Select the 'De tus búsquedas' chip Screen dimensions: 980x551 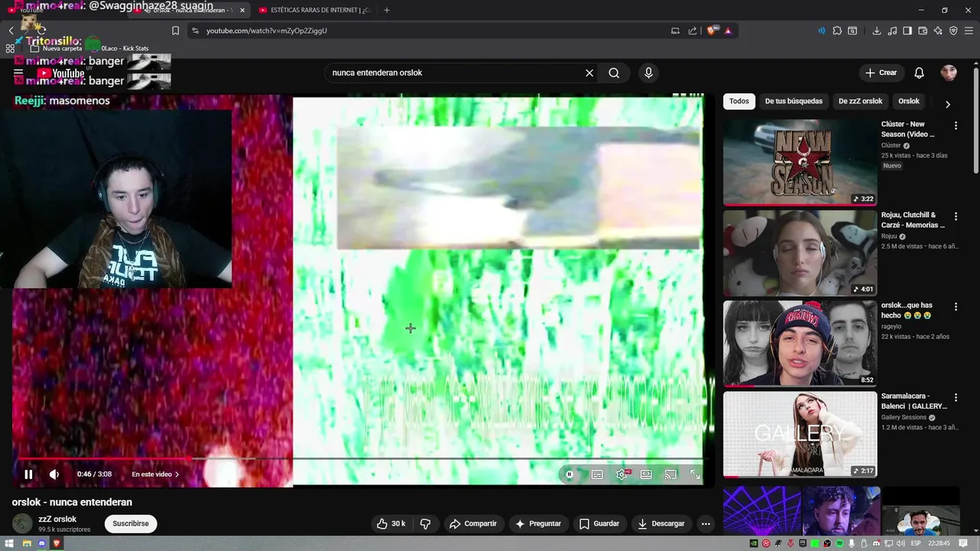[x=793, y=101]
